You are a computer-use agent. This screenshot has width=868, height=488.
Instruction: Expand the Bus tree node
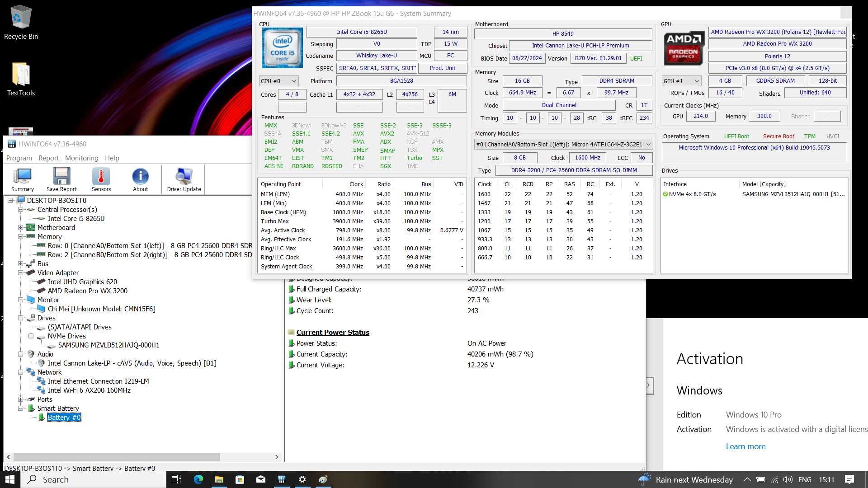pos(20,263)
